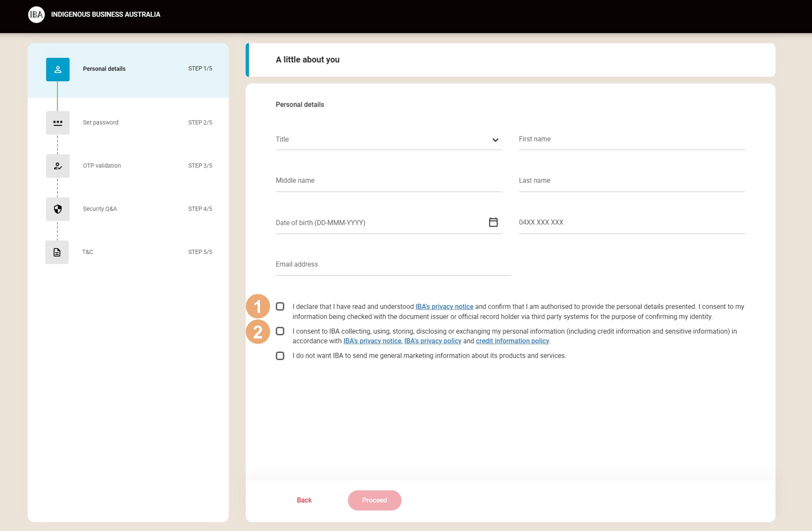
Task: Click the Proceed button
Action: click(374, 500)
